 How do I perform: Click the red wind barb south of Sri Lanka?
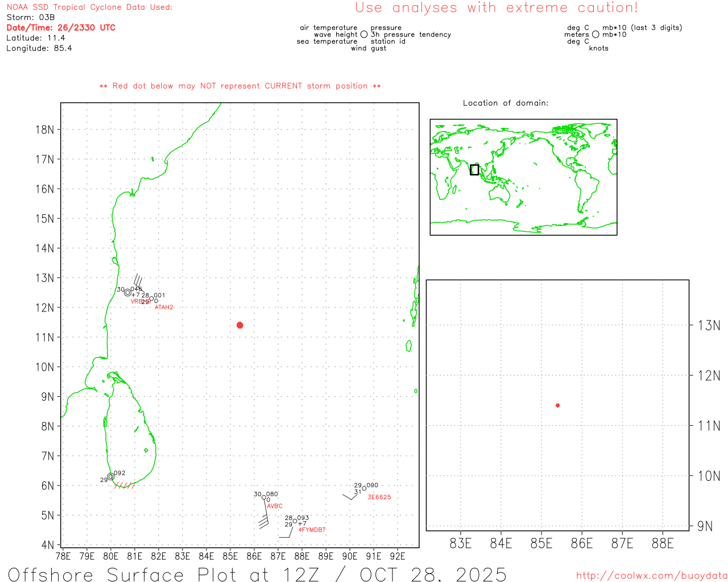tap(125, 485)
